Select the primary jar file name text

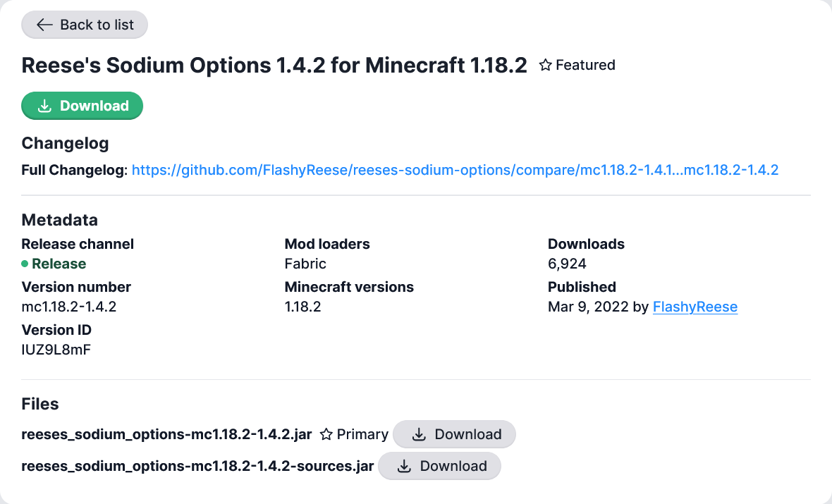166,434
